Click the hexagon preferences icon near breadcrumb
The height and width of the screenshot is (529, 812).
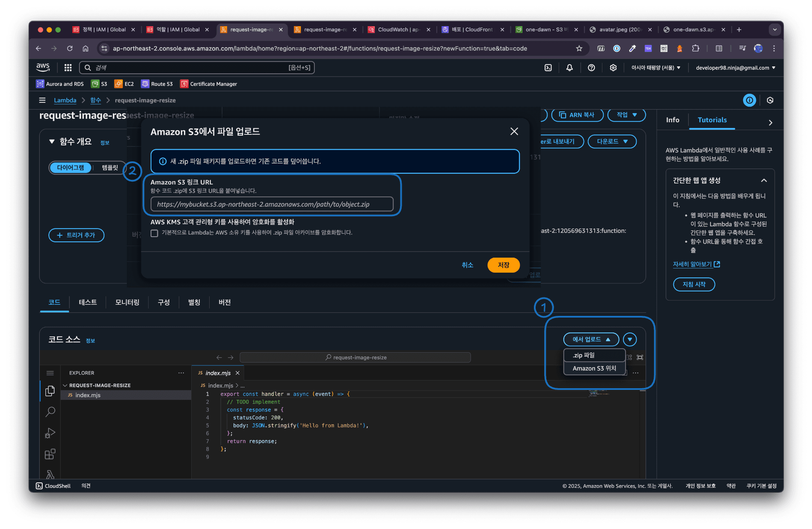coord(770,100)
